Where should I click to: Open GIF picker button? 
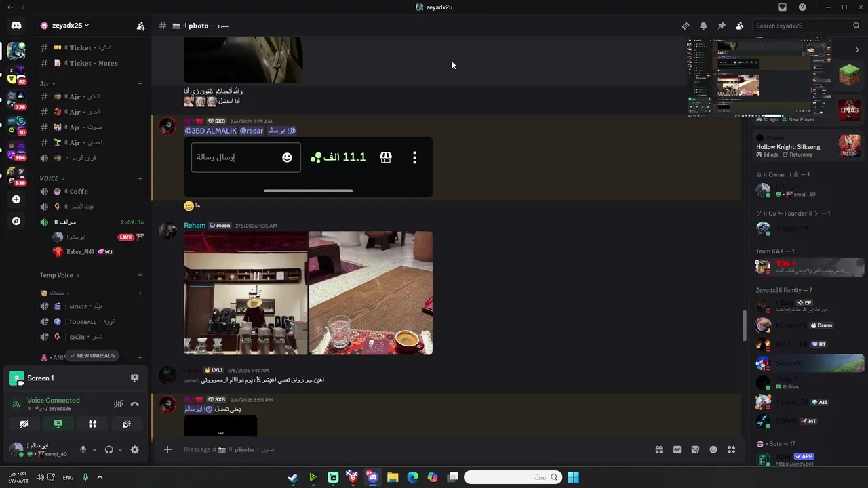tap(677, 449)
